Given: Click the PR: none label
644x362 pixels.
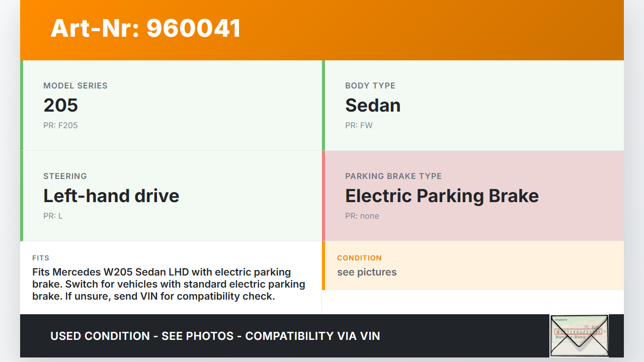Looking at the screenshot, I should (x=362, y=216).
